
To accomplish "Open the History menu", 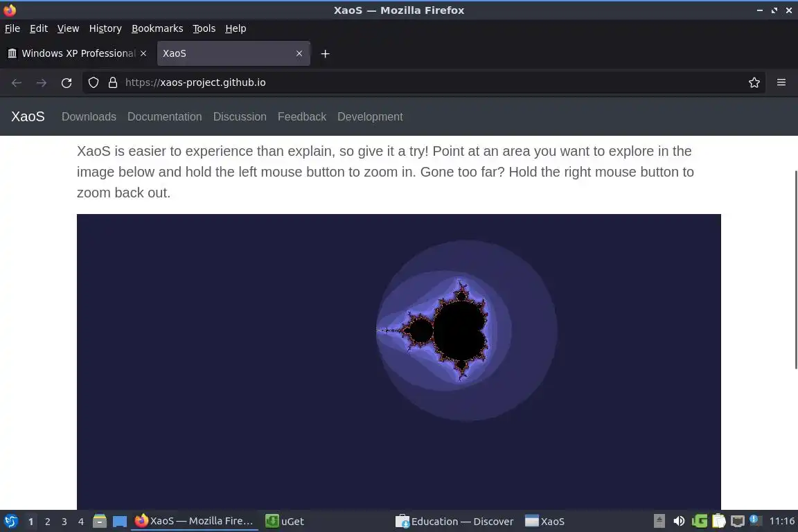I will coord(105,28).
